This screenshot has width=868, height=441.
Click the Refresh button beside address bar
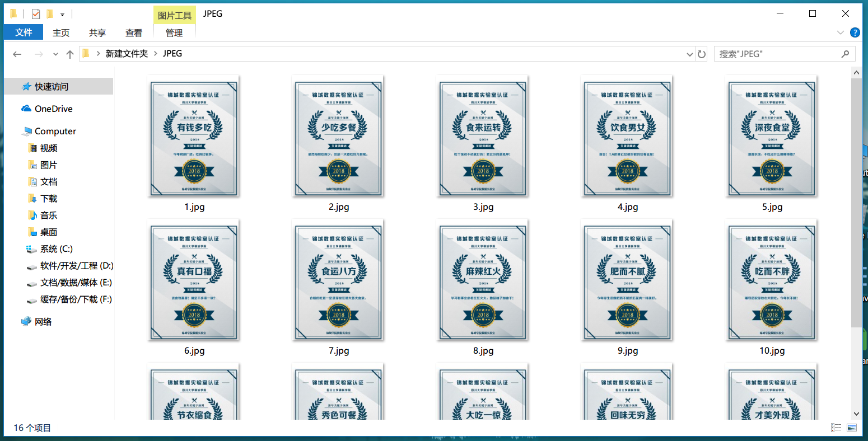tap(701, 54)
